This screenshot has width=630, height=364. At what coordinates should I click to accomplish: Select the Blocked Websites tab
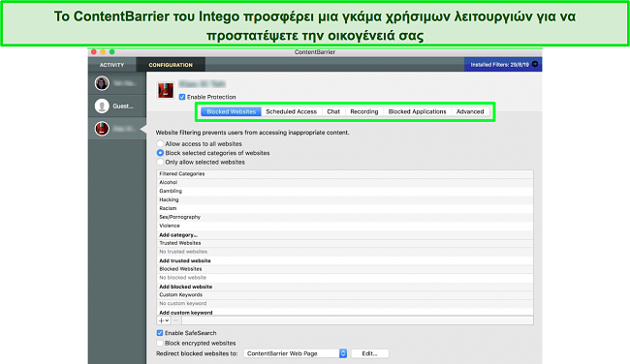pos(231,111)
